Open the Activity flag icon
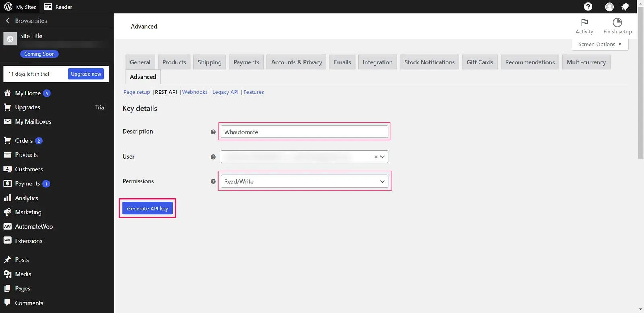This screenshot has width=644, height=313. [x=584, y=22]
